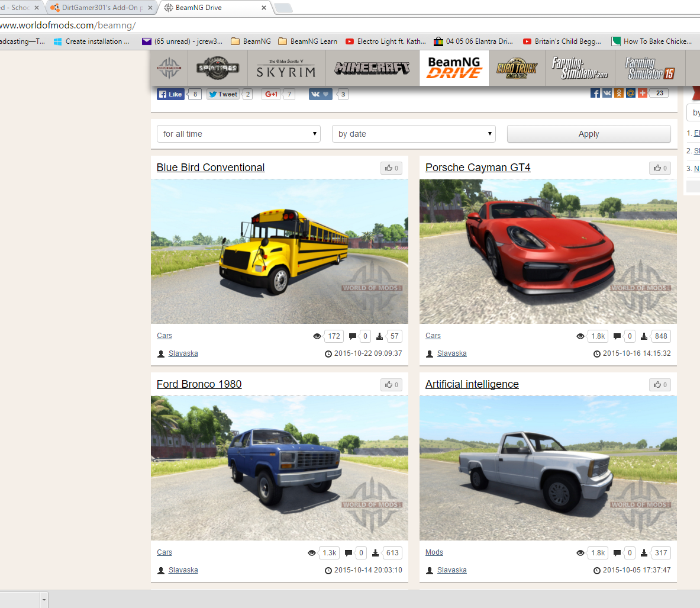Open How To Bake Chicken bookmark

pyautogui.click(x=652, y=41)
